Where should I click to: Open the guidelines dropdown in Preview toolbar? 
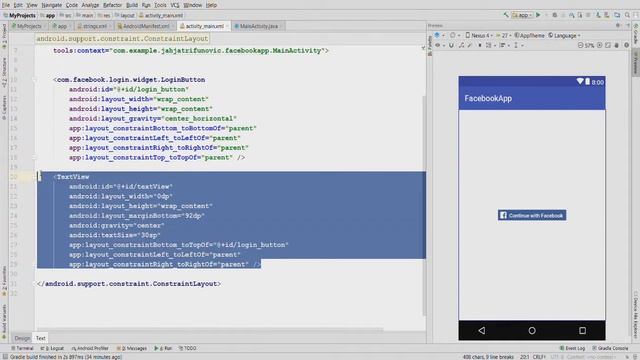pyautogui.click(x=518, y=45)
